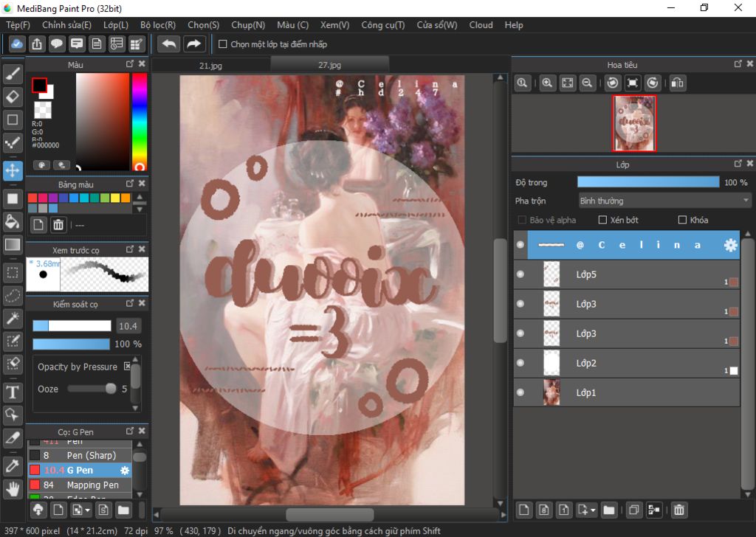This screenshot has height=537, width=756.
Task: Click the rainbow hue bar
Action: [x=140, y=122]
